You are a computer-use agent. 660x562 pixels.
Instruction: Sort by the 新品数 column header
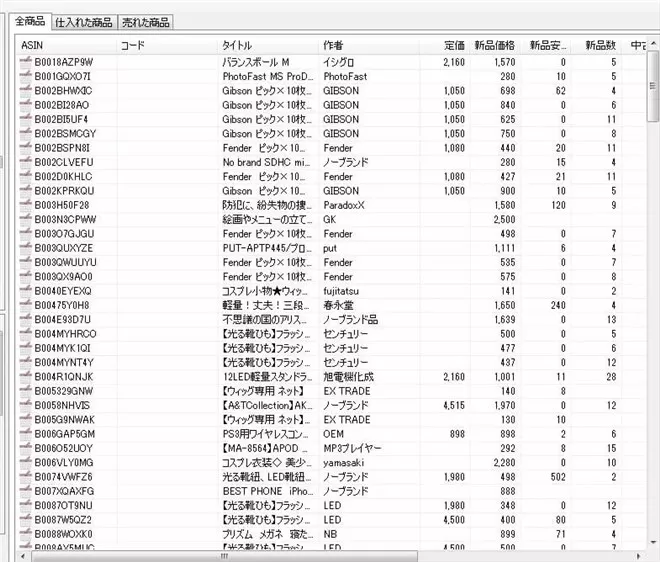click(599, 46)
